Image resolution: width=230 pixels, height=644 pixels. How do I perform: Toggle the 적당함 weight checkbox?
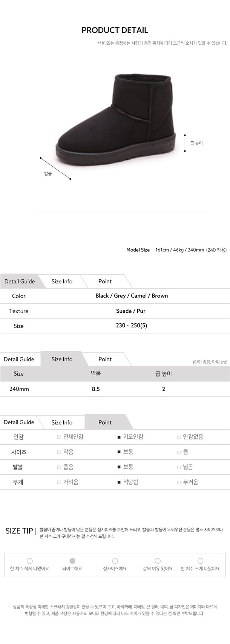coord(119,482)
